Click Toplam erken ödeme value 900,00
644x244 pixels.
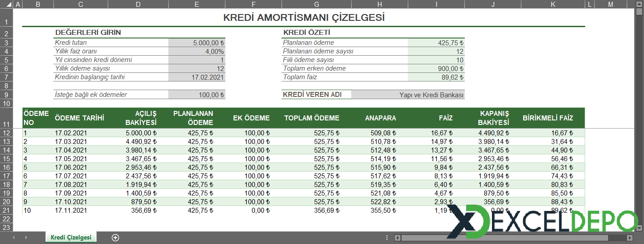(x=436, y=68)
